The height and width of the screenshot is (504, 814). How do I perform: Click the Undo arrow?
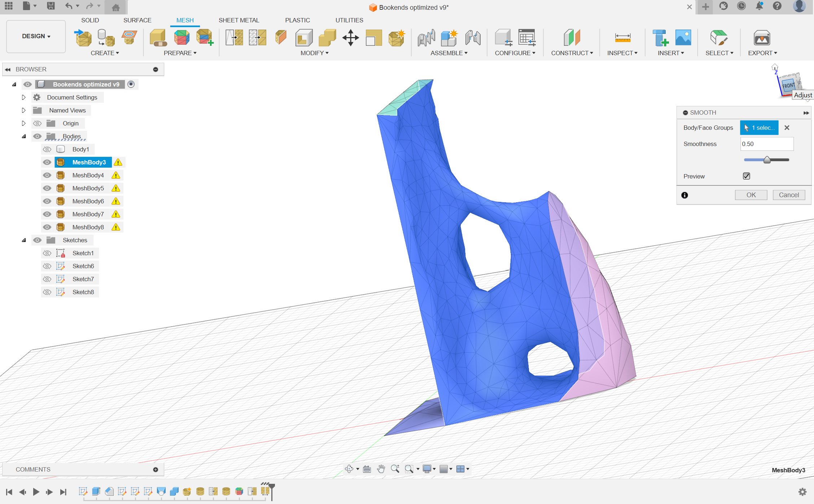tap(69, 6)
